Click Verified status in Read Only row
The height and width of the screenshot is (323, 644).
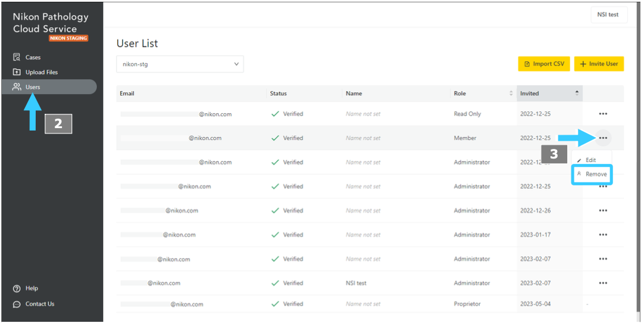[x=287, y=114]
